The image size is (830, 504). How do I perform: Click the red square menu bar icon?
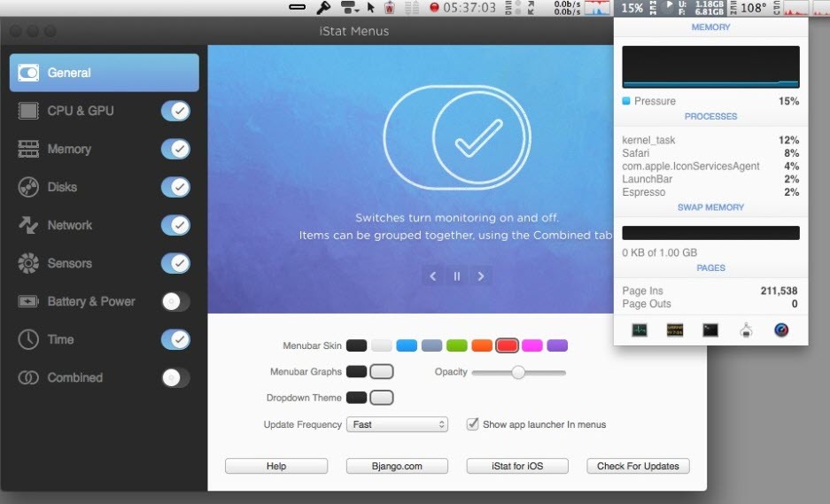(390, 7)
